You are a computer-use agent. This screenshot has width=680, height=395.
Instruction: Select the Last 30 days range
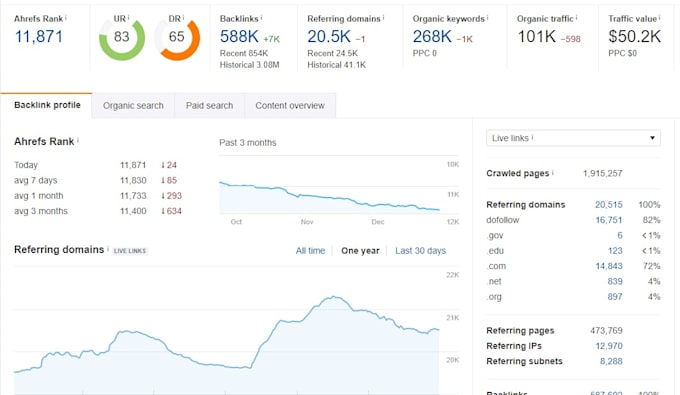point(420,251)
